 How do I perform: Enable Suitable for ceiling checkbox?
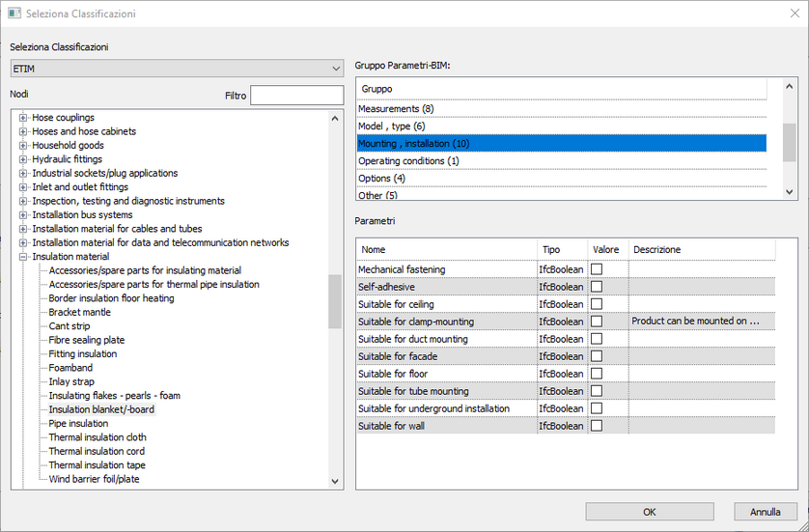coord(597,304)
